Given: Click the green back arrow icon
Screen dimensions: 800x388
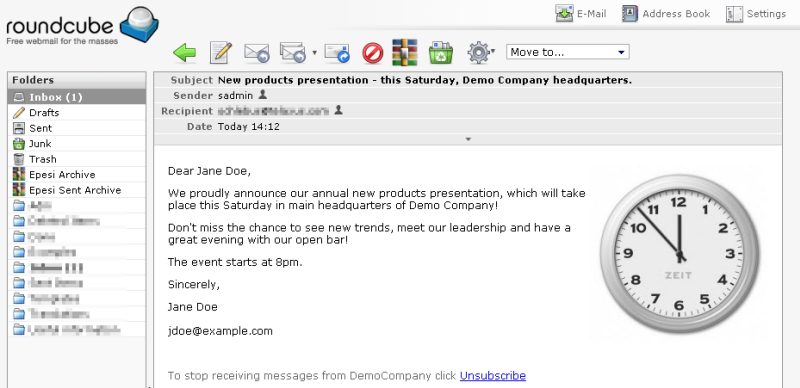Looking at the screenshot, I should [185, 53].
